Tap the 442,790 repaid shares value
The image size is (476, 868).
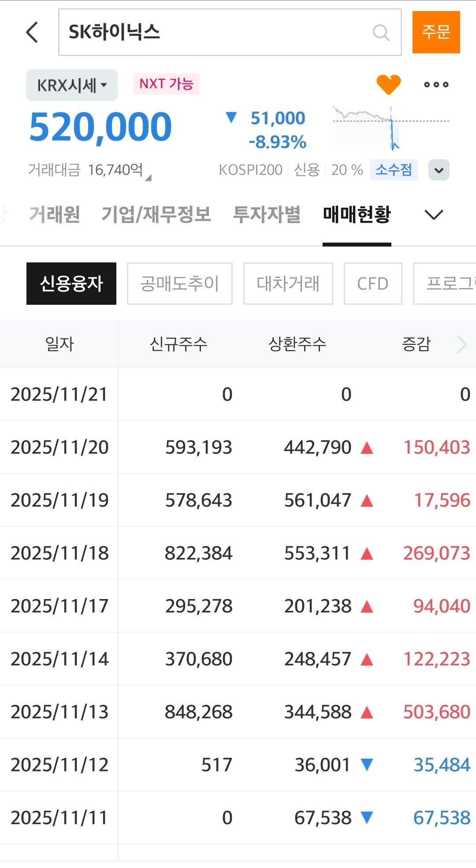(318, 447)
